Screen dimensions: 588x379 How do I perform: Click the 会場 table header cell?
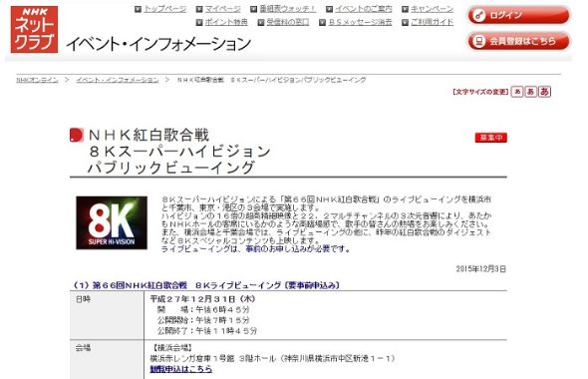[107, 360]
